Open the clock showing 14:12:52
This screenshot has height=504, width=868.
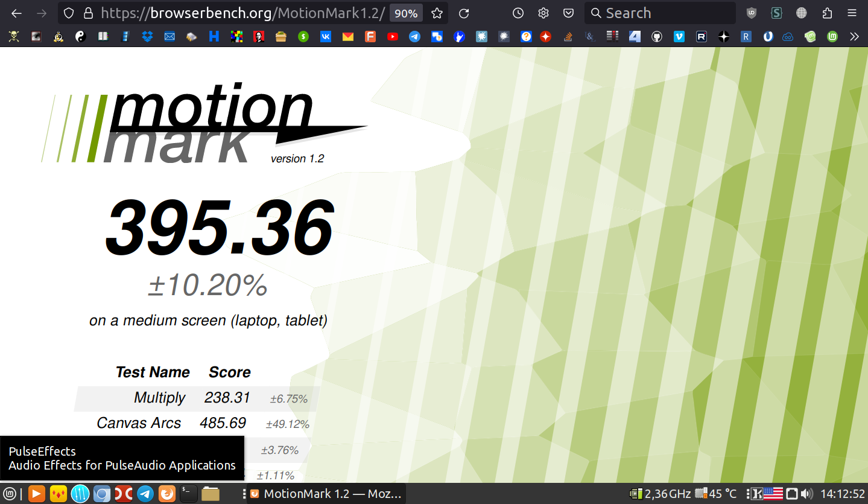pyautogui.click(x=843, y=494)
